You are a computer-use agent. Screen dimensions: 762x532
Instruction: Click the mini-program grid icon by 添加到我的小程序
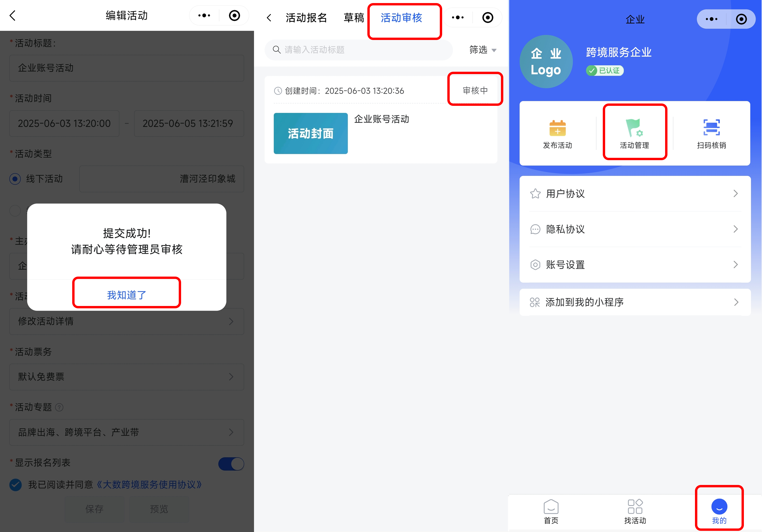535,302
